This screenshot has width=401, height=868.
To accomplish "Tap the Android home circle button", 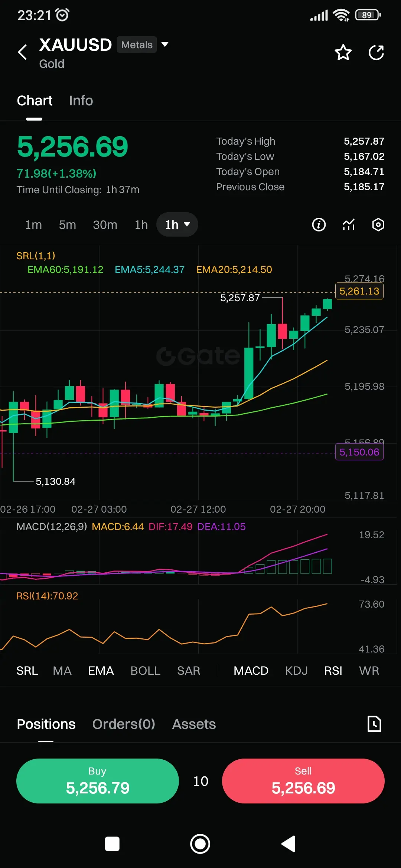I will click(200, 844).
